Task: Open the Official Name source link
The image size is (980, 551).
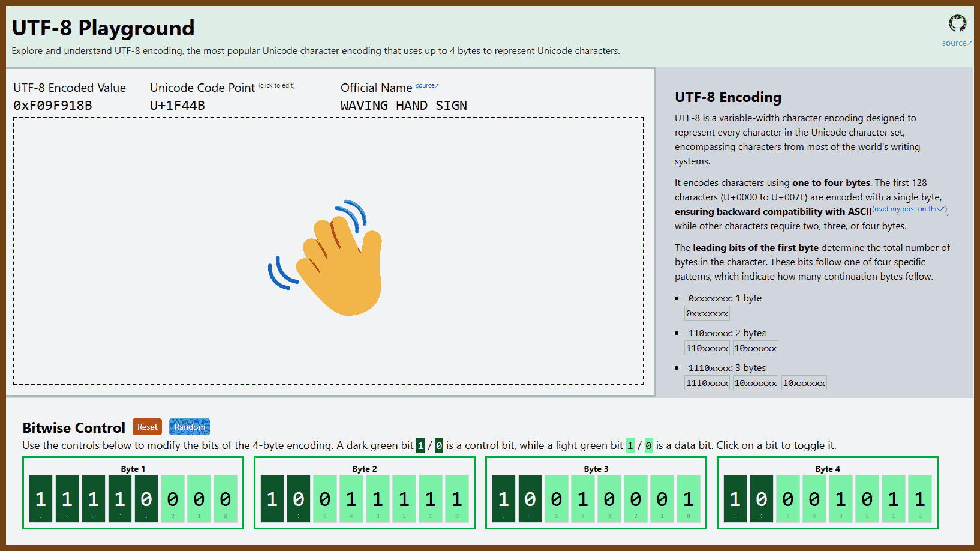Action: pyautogui.click(x=427, y=86)
